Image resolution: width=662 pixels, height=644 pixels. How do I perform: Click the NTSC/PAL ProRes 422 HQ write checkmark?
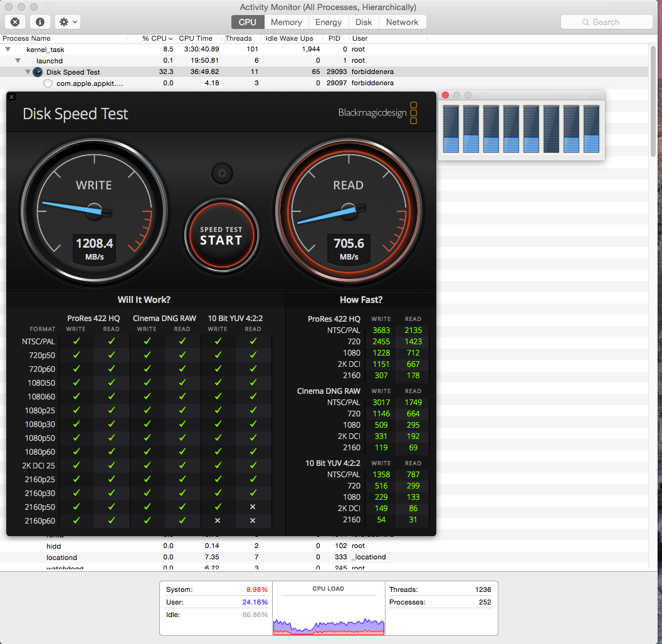[x=76, y=340]
